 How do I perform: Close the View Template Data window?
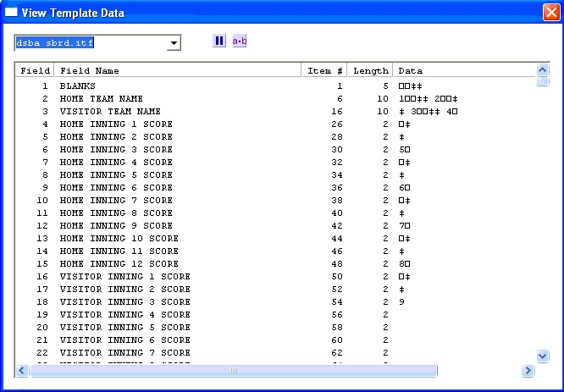(x=550, y=13)
